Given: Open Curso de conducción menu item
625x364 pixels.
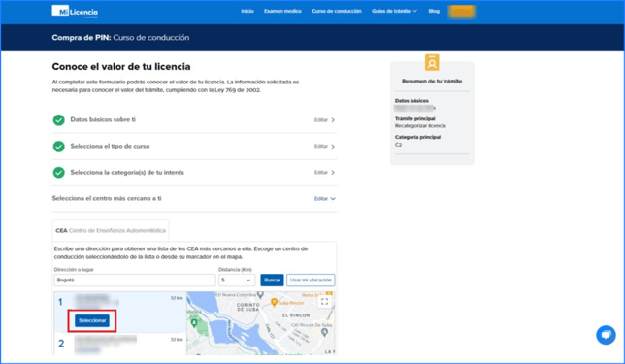Looking at the screenshot, I should click(337, 11).
